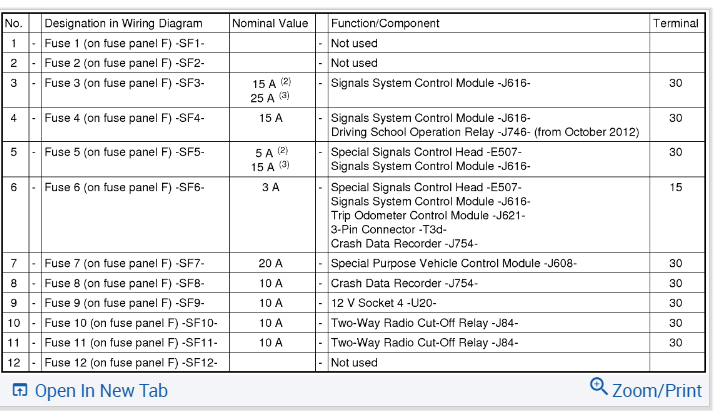The width and height of the screenshot is (717, 413).
Task: Click the Zoom/Print magnifier icon
Action: click(x=599, y=388)
